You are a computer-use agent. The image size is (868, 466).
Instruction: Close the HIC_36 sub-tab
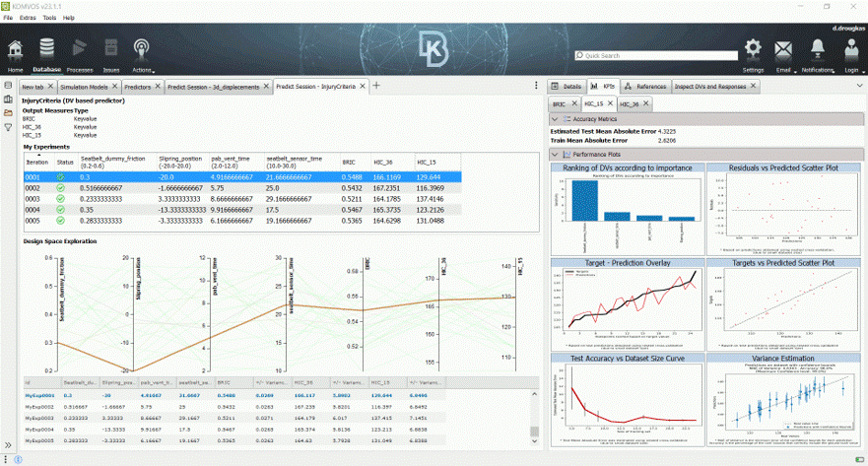coord(645,103)
